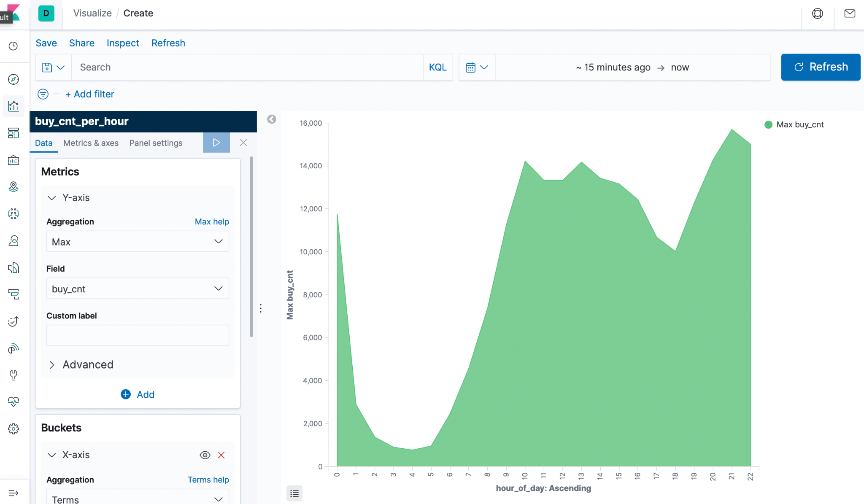864x504 pixels.
Task: Expand the X-axis Buckets section
Action: point(51,455)
